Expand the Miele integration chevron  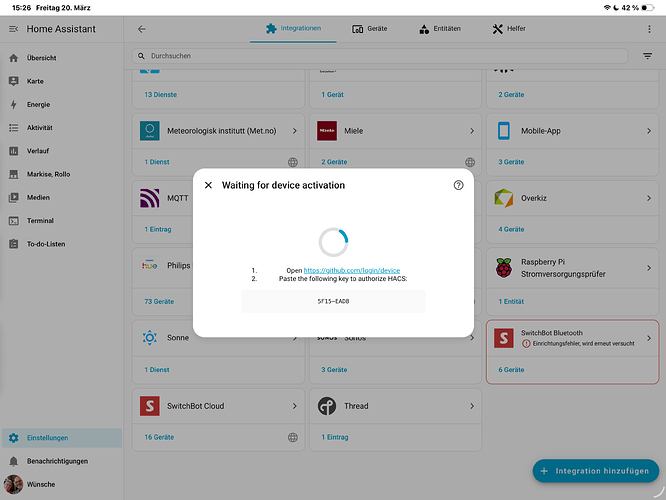click(472, 131)
